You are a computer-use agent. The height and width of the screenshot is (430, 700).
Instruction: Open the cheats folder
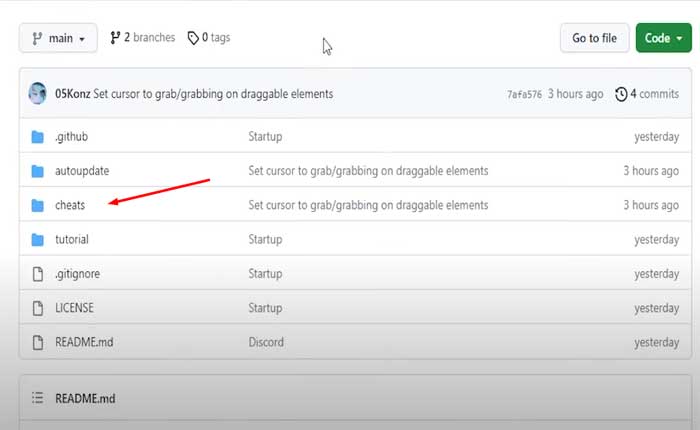tap(70, 205)
